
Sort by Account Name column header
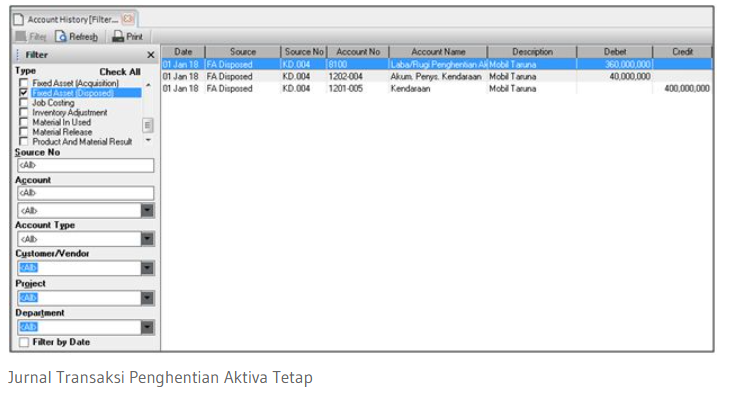click(x=438, y=52)
